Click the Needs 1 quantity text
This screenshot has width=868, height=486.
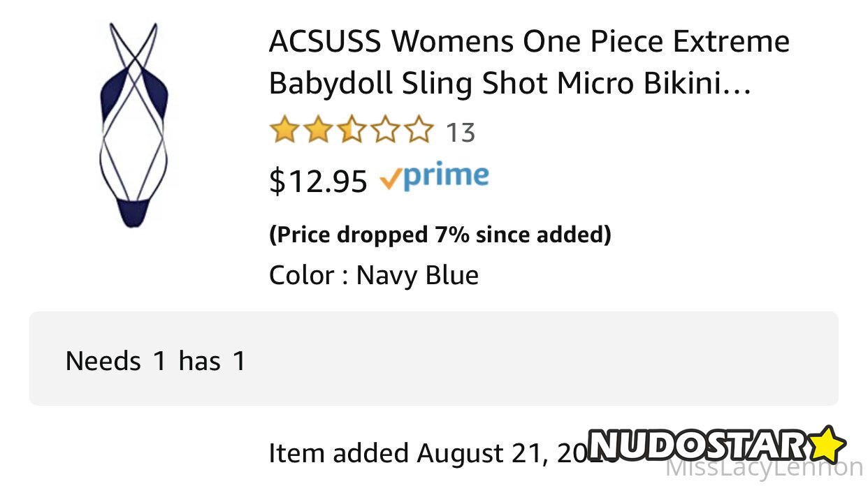(x=116, y=361)
